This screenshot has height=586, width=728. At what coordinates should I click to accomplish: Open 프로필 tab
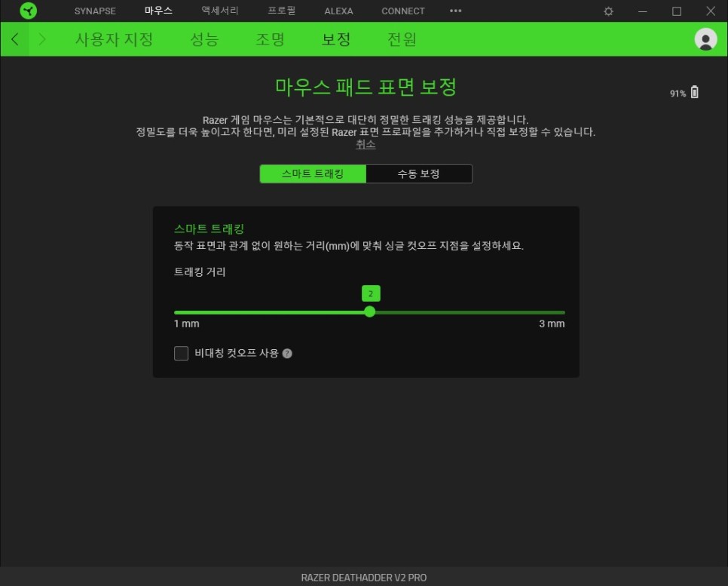click(x=281, y=11)
